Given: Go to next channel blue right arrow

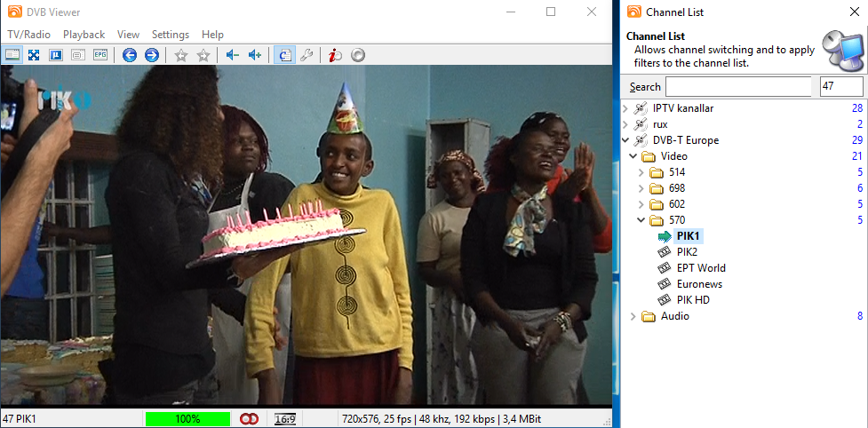Looking at the screenshot, I should 152,55.
